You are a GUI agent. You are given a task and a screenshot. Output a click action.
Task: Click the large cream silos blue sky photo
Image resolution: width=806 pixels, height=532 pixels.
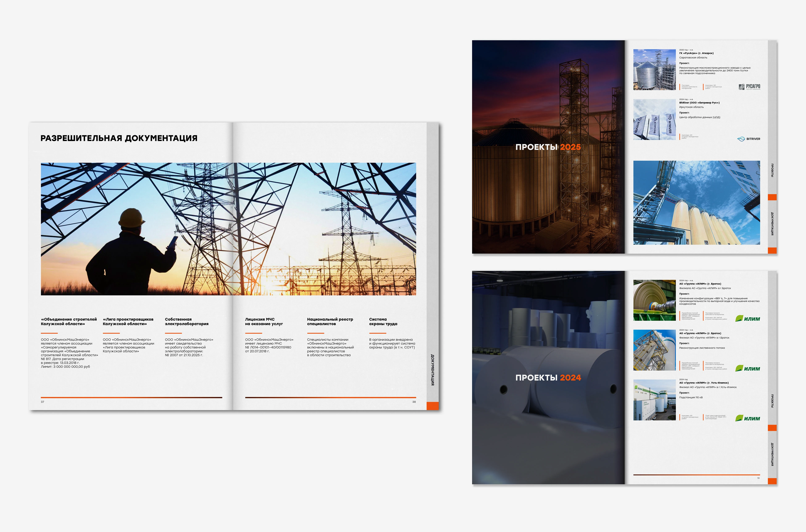pos(696,203)
